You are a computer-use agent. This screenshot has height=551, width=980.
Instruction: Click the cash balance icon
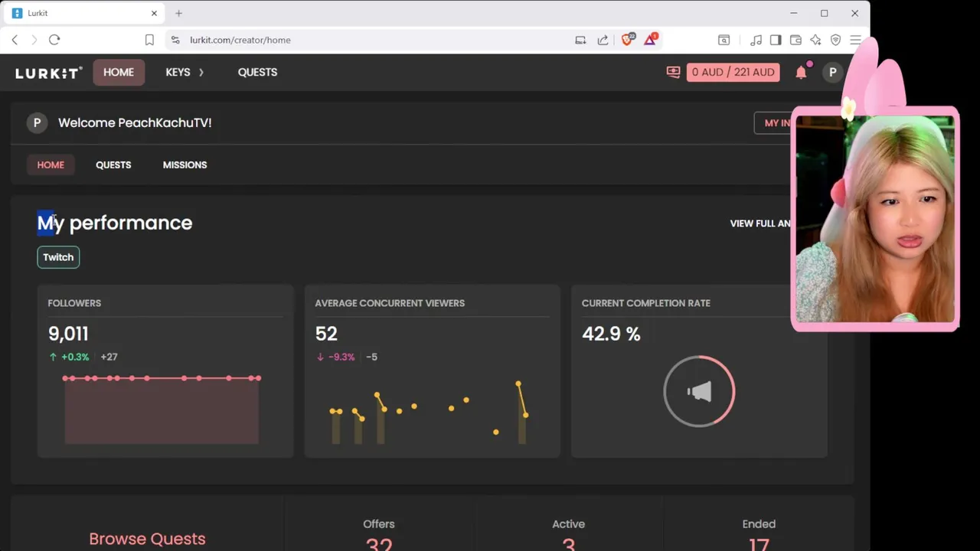pos(673,72)
